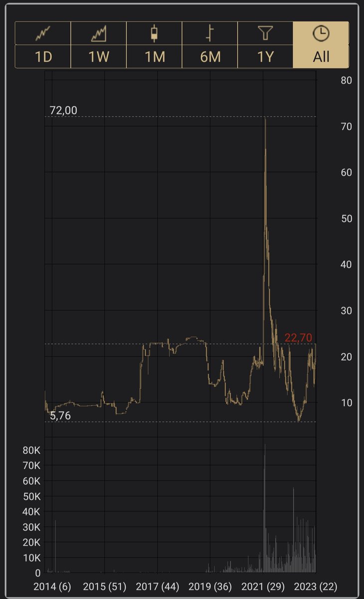Click the 80K volume axis label

(31, 450)
